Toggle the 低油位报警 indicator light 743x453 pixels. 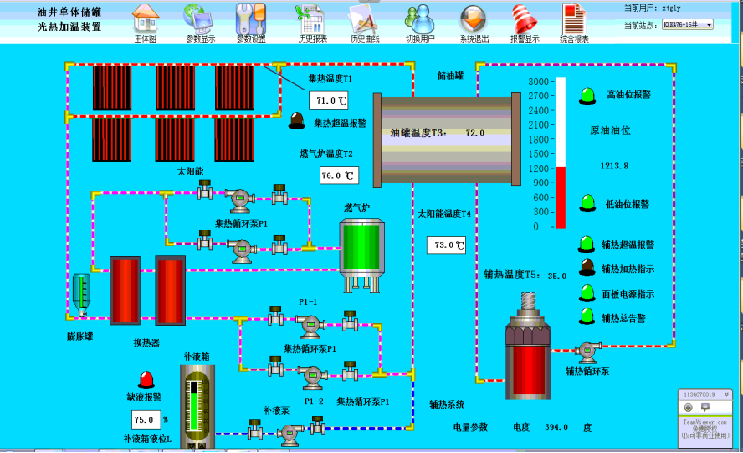tap(587, 205)
